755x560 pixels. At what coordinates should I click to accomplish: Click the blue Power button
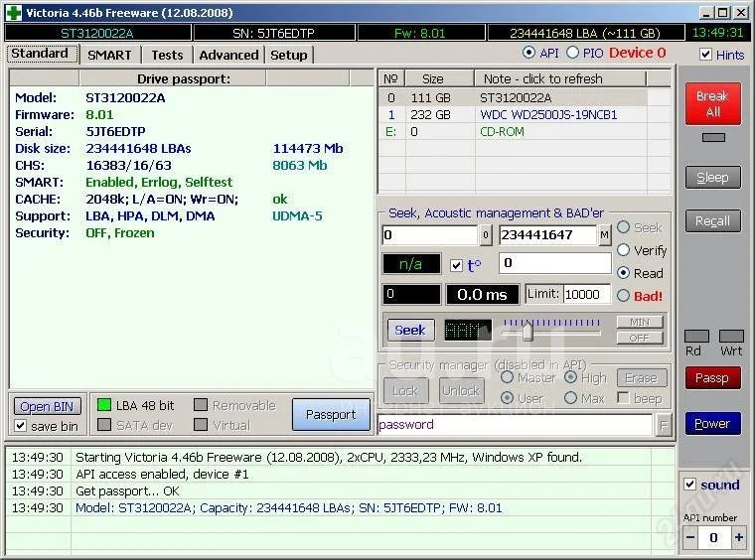pos(712,424)
